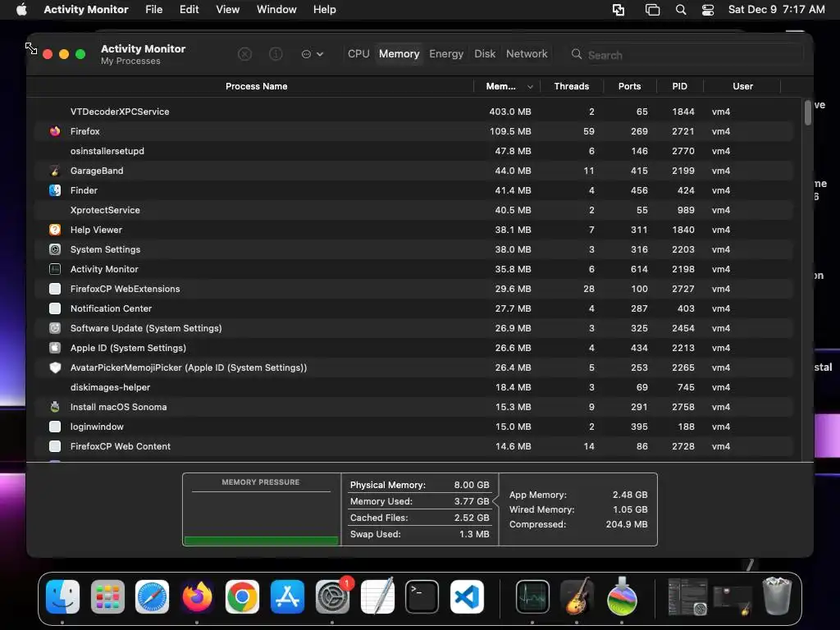This screenshot has width=840, height=630.
Task: Open Launchpad from the Dock
Action: pyautogui.click(x=107, y=597)
